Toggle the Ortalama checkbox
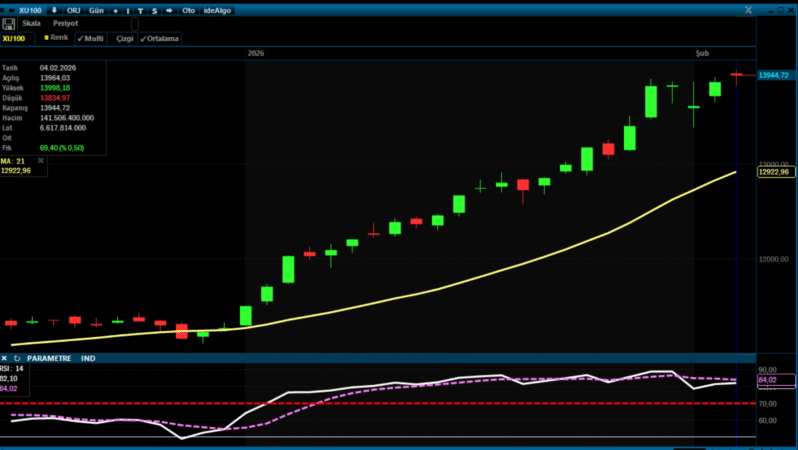 (159, 39)
